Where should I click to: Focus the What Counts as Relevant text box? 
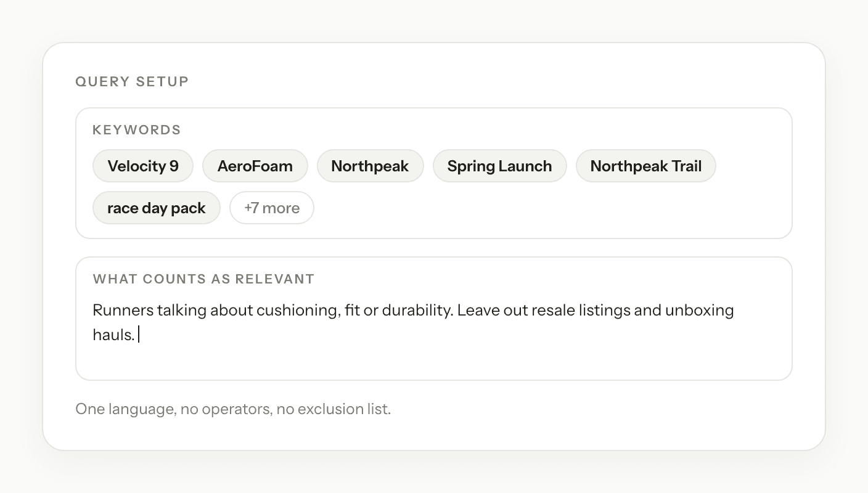click(x=434, y=319)
